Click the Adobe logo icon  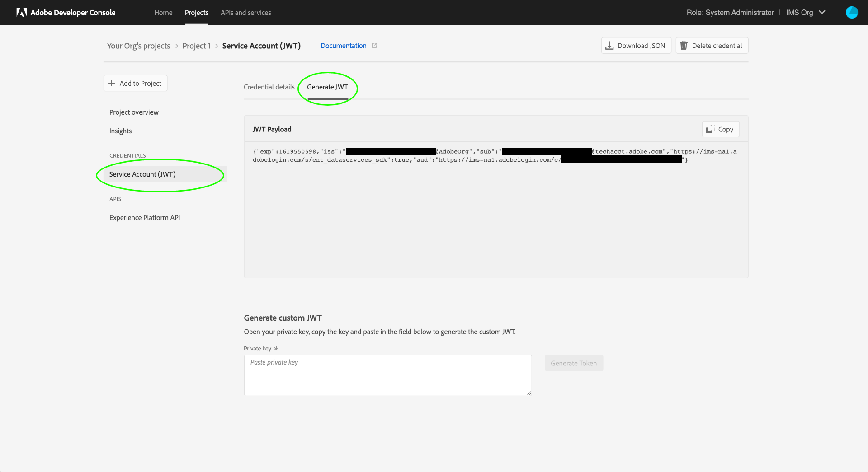point(22,12)
